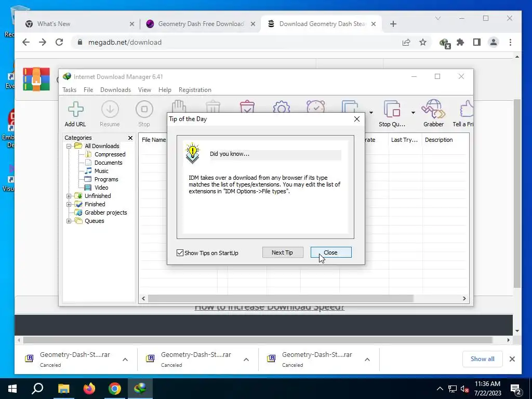The image size is (532, 399).
Task: Open options for second canceled rar download
Action: click(x=246, y=360)
